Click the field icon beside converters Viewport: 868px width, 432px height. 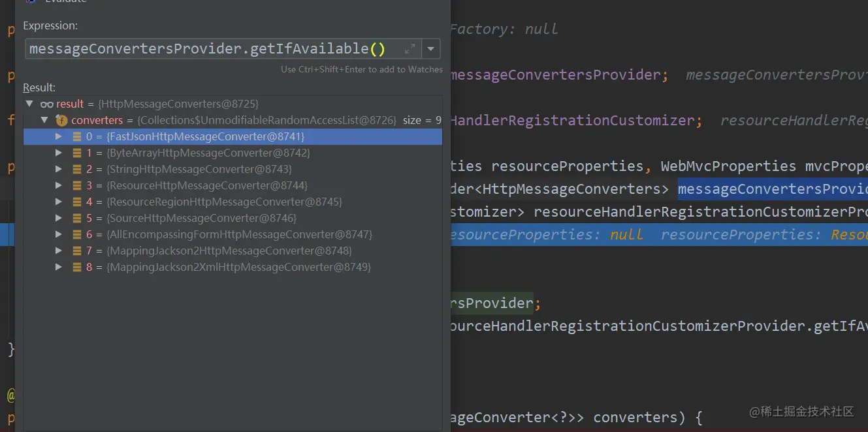tap(62, 120)
